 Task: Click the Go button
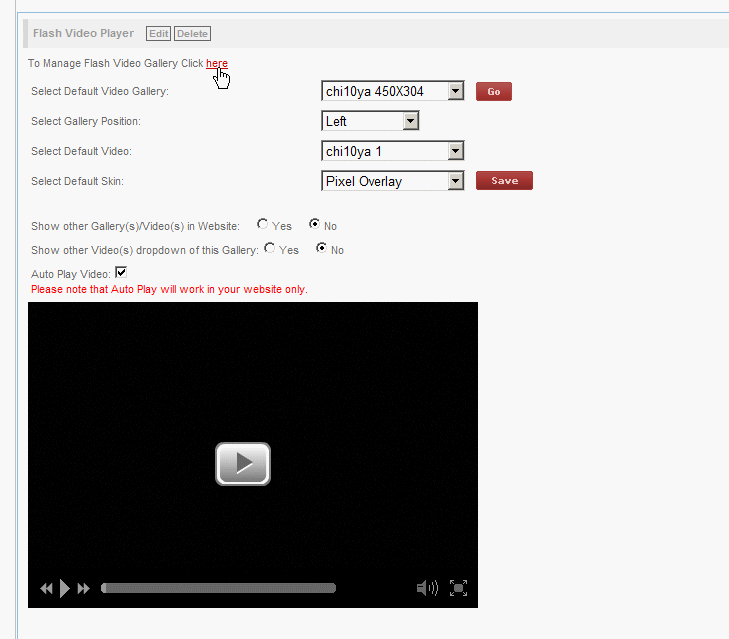pyautogui.click(x=494, y=92)
